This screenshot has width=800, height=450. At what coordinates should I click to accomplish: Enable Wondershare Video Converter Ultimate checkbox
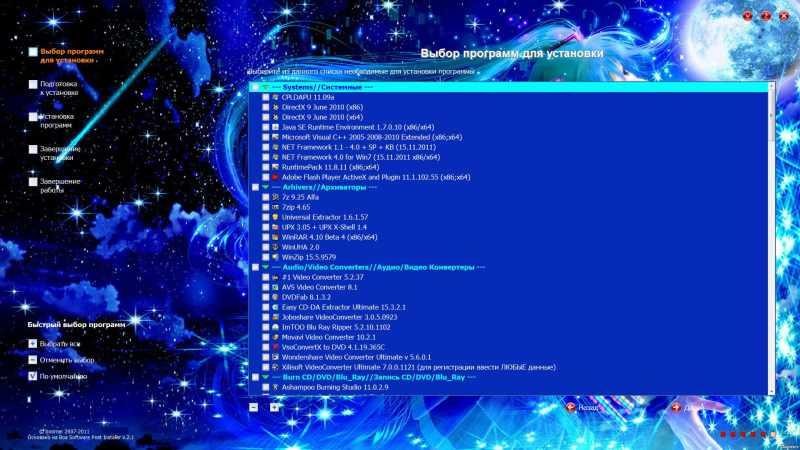265,357
